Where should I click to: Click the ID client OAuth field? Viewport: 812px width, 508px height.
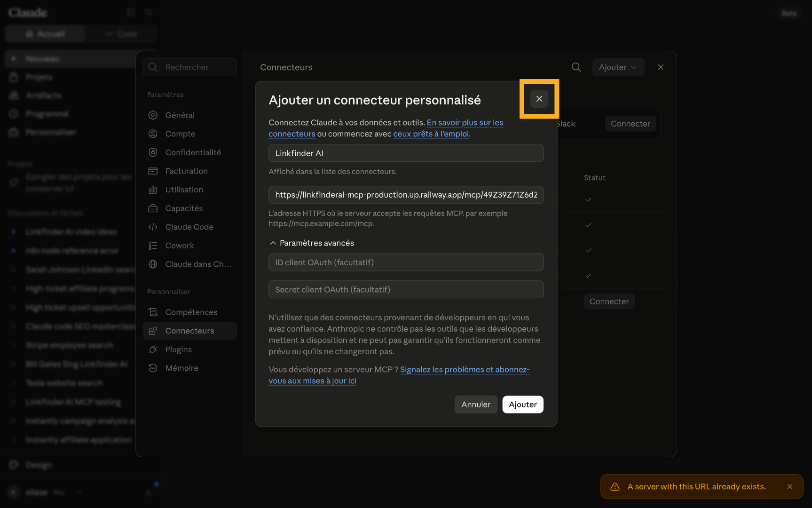tap(406, 262)
